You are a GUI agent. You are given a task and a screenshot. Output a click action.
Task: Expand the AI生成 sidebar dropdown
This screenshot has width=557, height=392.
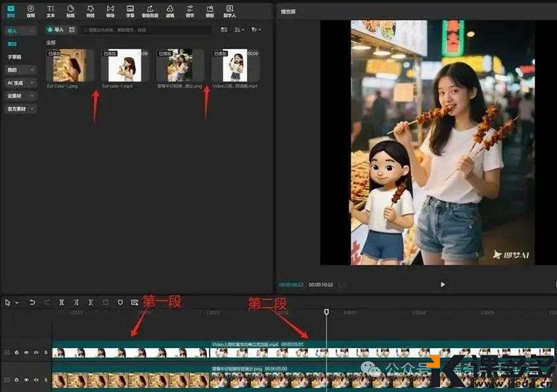[x=32, y=83]
